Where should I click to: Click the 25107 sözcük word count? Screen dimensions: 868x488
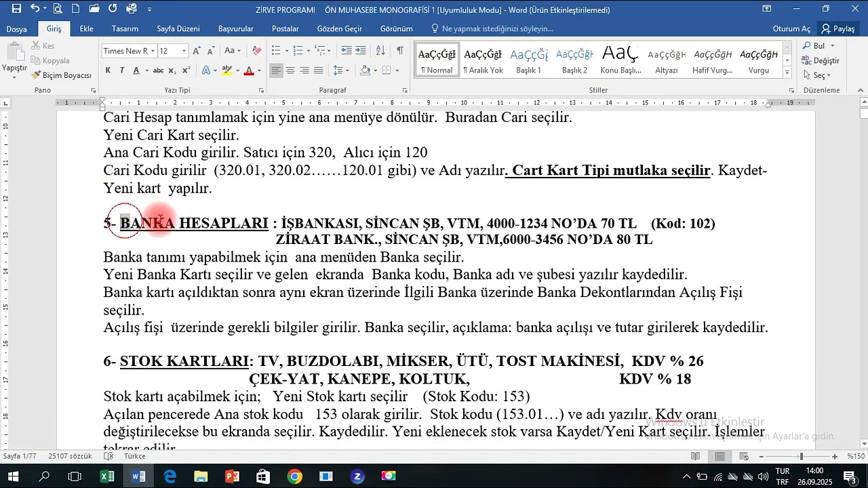point(71,457)
